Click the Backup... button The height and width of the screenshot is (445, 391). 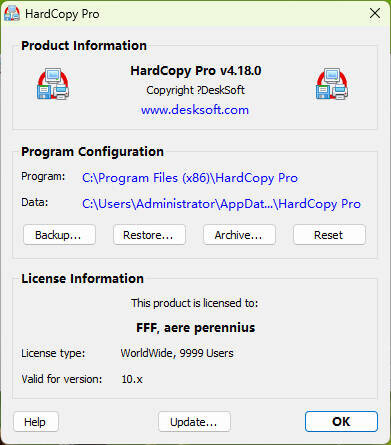(x=59, y=235)
